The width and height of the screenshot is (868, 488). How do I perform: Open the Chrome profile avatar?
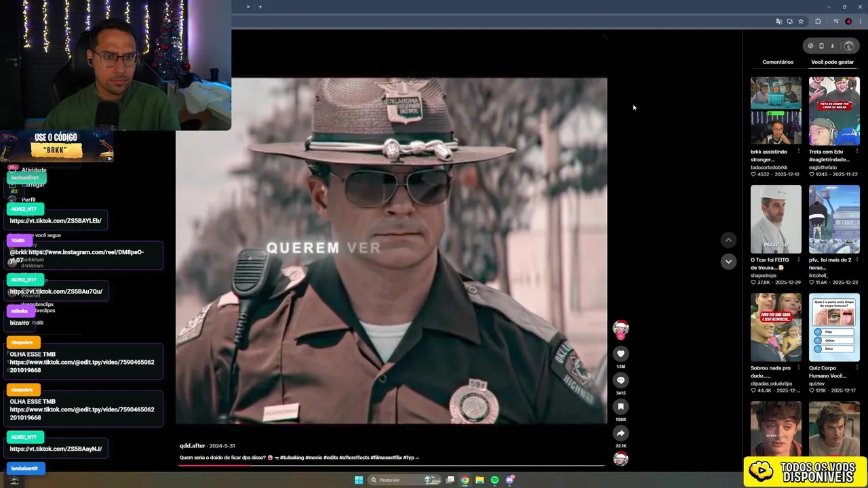[x=848, y=22]
